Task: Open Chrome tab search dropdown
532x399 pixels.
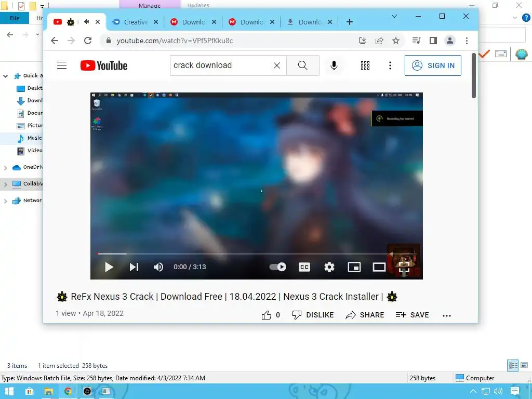Action: click(x=394, y=16)
